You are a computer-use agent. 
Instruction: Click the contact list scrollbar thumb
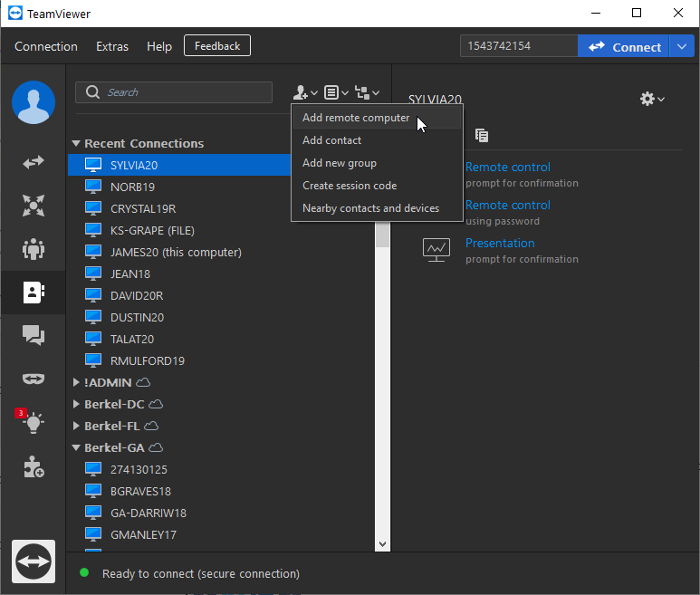pos(382,235)
